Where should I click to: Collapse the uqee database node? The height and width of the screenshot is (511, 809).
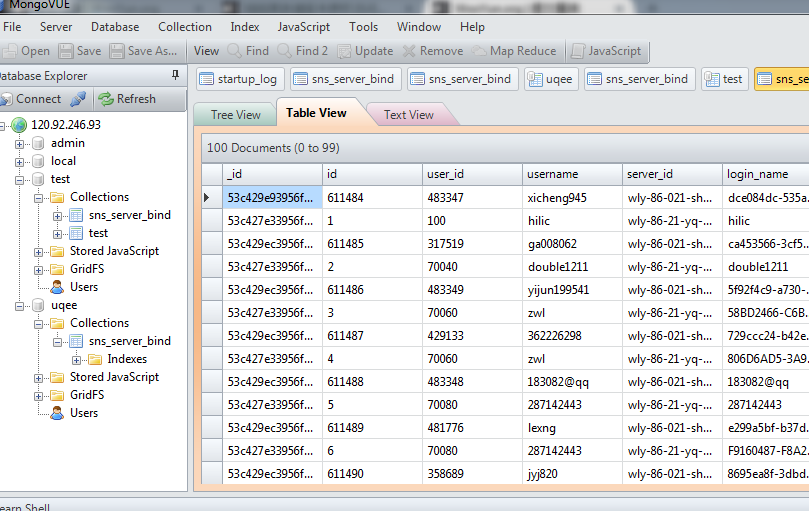[19, 306]
